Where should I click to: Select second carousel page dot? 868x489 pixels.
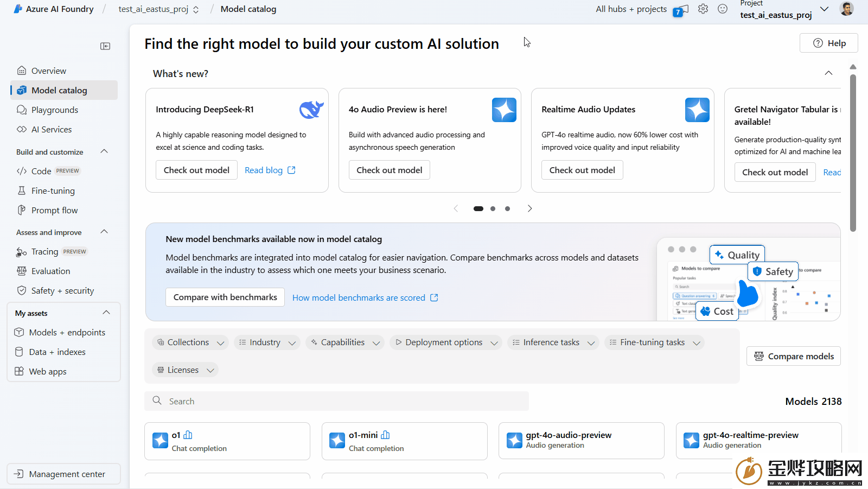493,208
